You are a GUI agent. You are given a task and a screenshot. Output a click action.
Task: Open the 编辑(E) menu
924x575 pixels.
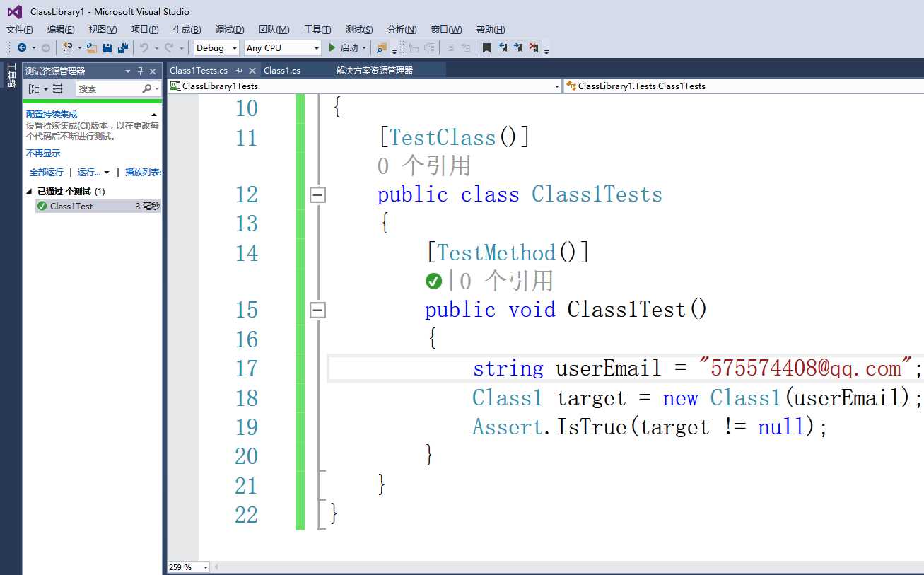coord(61,29)
